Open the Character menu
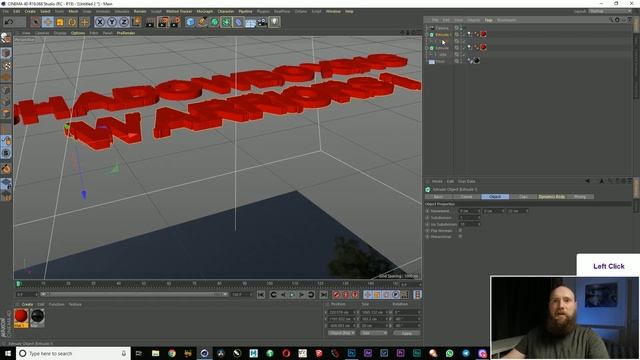 pos(226,11)
